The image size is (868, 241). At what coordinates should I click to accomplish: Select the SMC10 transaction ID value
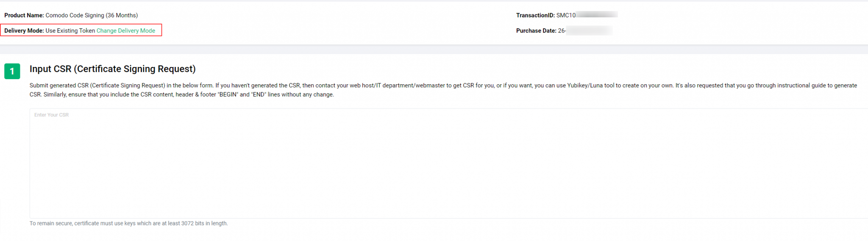(566, 15)
